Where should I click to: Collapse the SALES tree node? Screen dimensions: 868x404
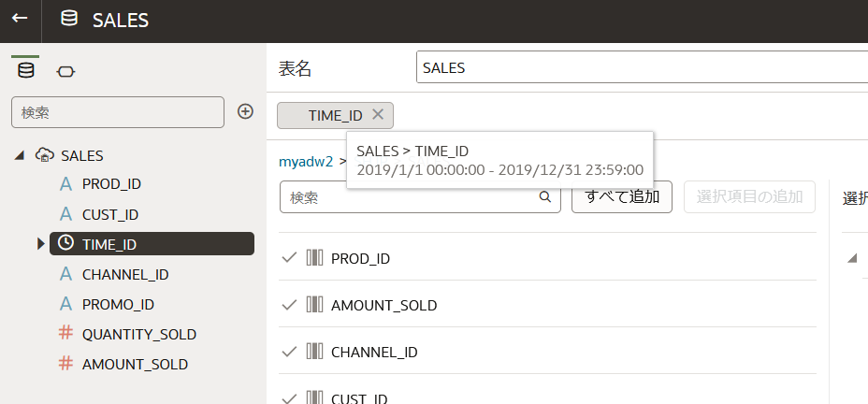click(x=20, y=156)
